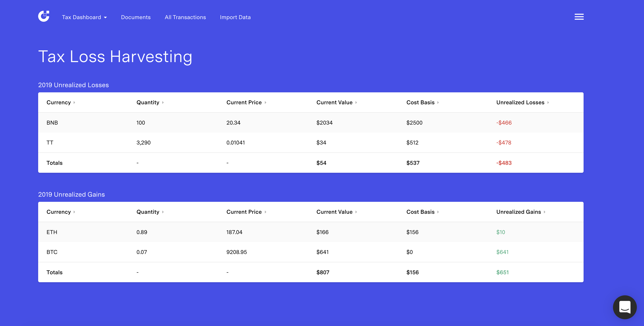
Task: Sort gains by Unrealized Gains arrow
Action: (544, 212)
